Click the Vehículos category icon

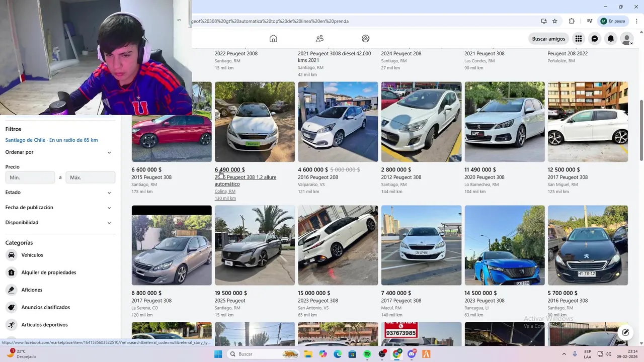tap(12, 255)
